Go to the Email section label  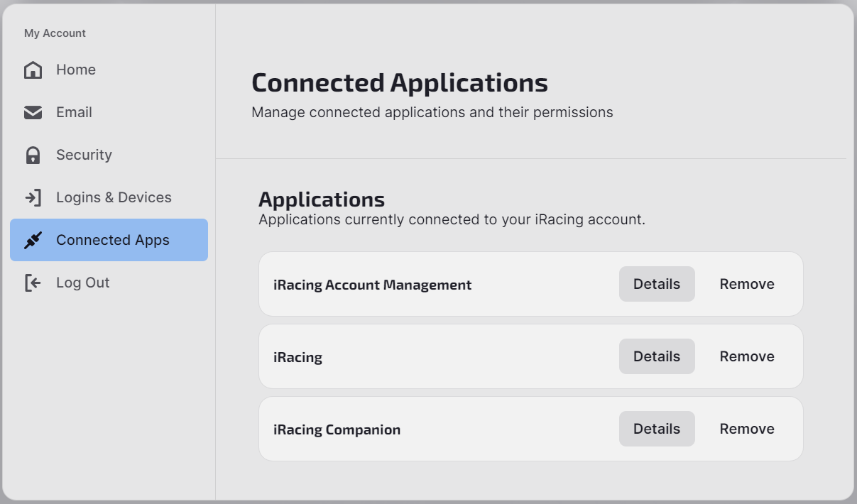pyautogui.click(x=74, y=112)
